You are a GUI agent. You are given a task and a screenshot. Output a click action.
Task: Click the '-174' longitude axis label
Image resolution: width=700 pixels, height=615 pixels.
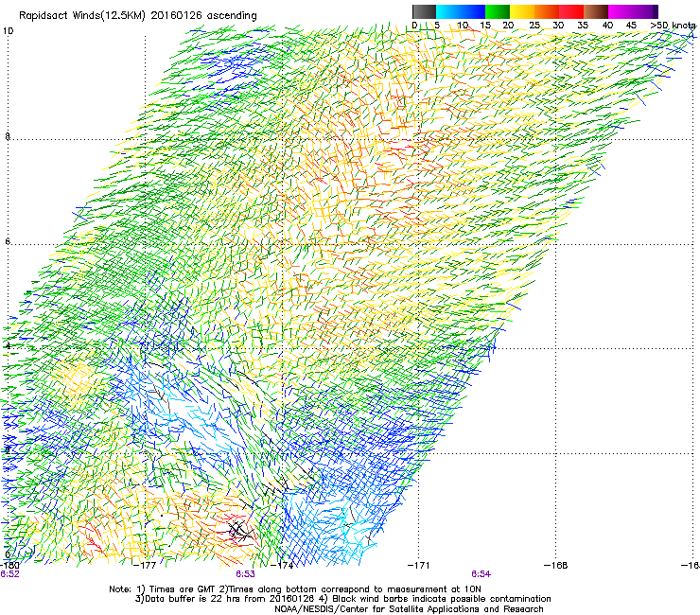coord(282,566)
